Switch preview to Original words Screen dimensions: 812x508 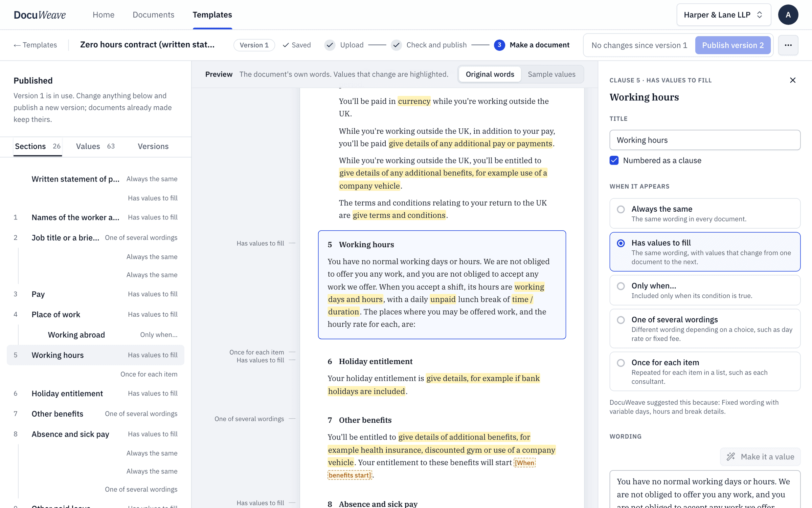coord(490,74)
